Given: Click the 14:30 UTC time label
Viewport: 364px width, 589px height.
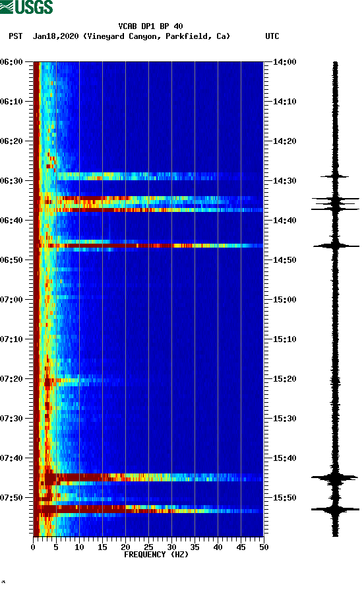Looking at the screenshot, I should pyautogui.click(x=284, y=181).
